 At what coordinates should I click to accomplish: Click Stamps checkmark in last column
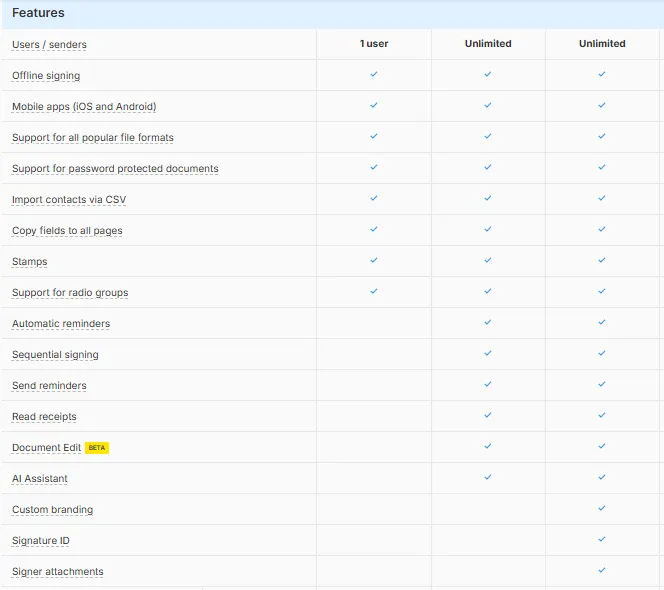602,260
